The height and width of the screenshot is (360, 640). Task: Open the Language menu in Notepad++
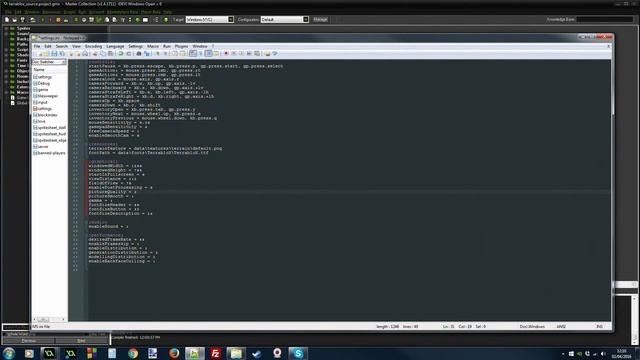tap(115, 47)
